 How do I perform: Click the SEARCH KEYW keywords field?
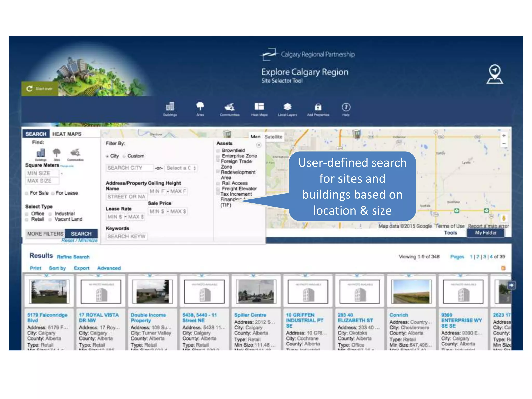click(x=127, y=236)
